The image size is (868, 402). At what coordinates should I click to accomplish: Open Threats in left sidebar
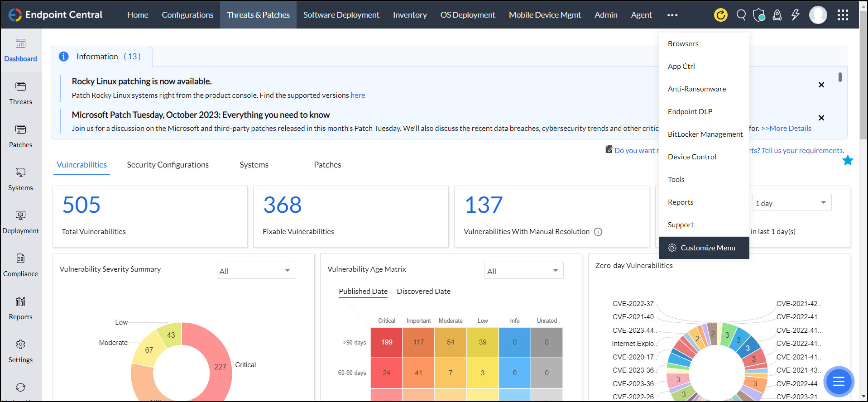pyautogui.click(x=20, y=93)
